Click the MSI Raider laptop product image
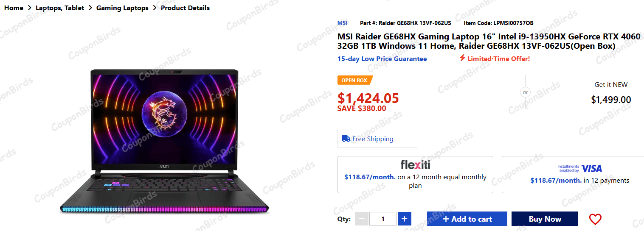Image resolution: width=644 pixels, height=231 pixels. [x=164, y=141]
